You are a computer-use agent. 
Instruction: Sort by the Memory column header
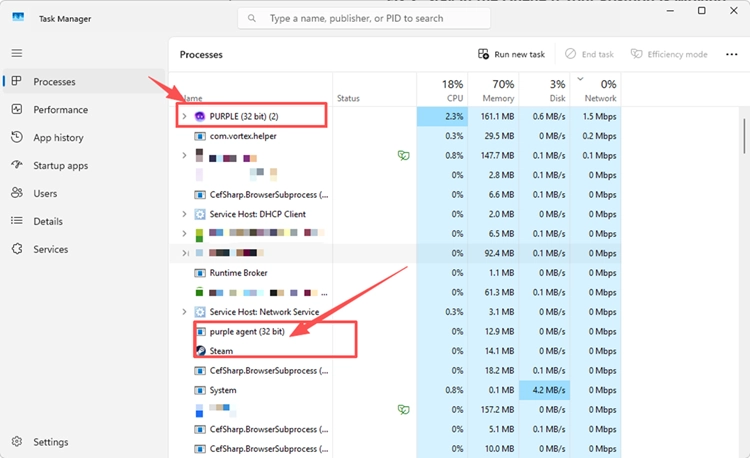(493, 90)
